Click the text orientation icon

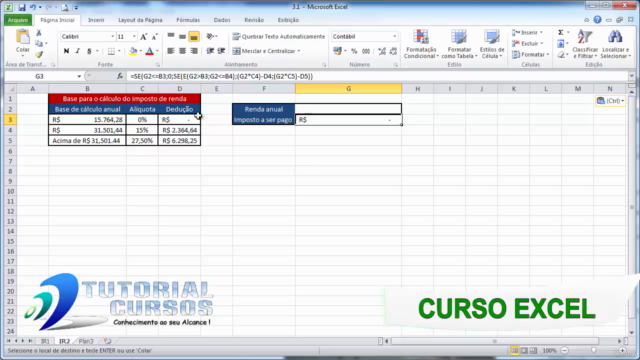click(210, 37)
